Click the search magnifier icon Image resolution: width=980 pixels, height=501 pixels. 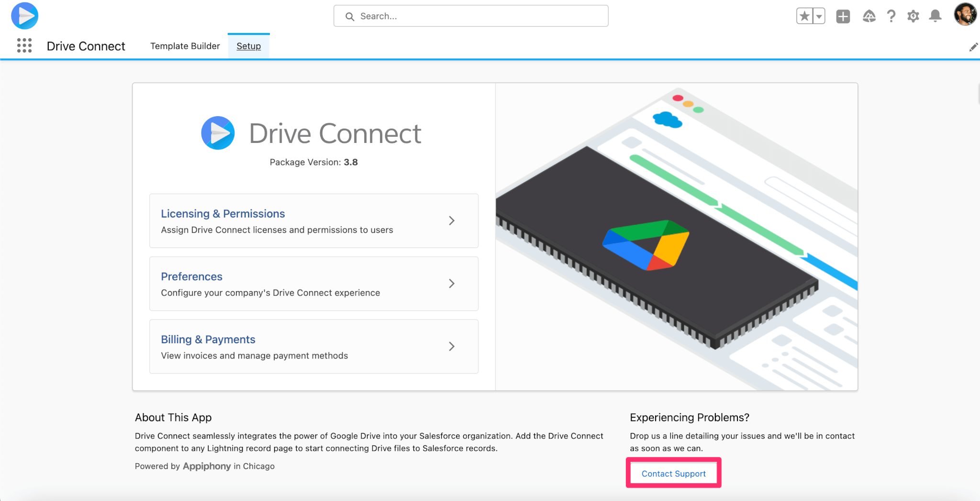point(350,17)
